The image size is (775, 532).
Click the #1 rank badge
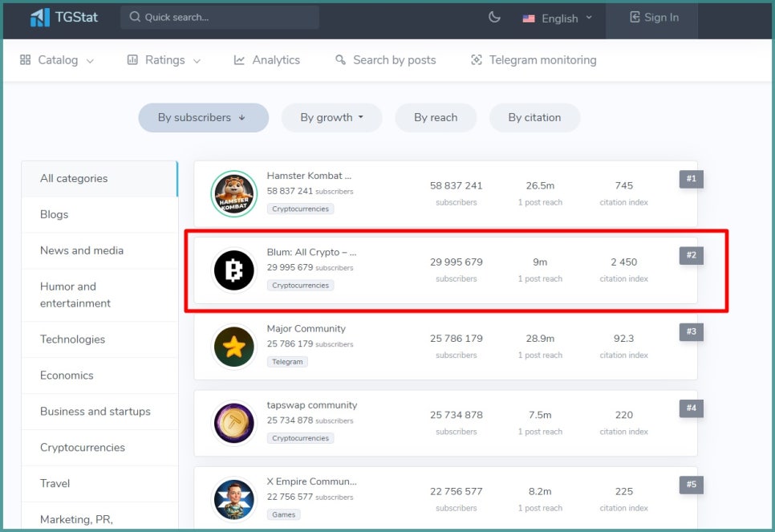coord(691,179)
